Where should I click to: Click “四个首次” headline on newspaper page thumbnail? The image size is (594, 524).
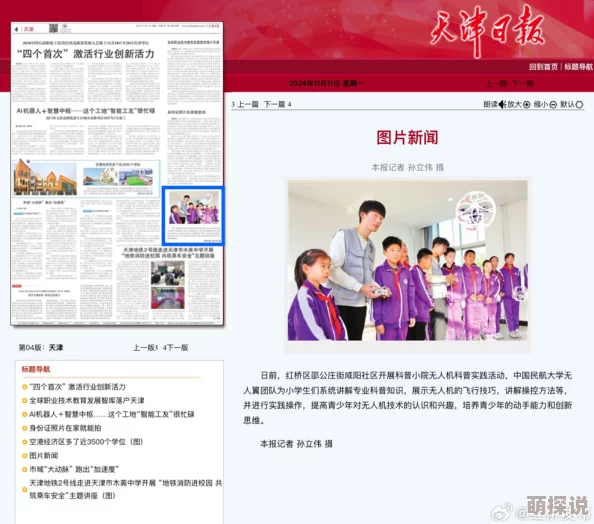86,54
